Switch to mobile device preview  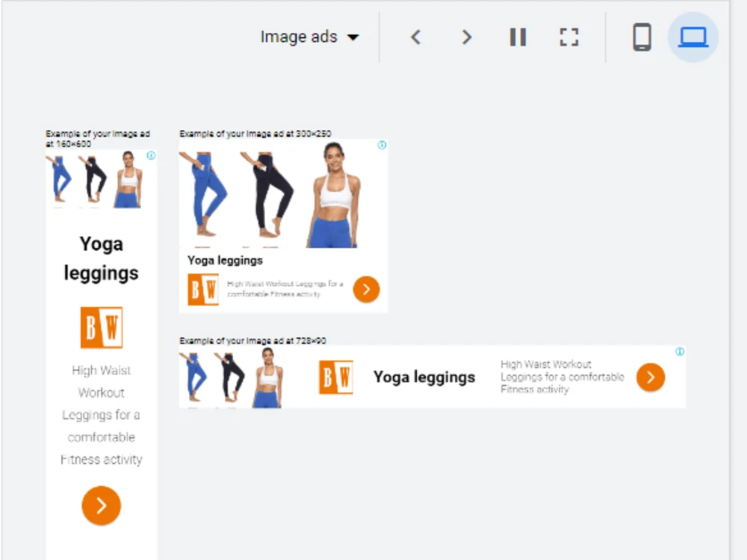coord(642,37)
